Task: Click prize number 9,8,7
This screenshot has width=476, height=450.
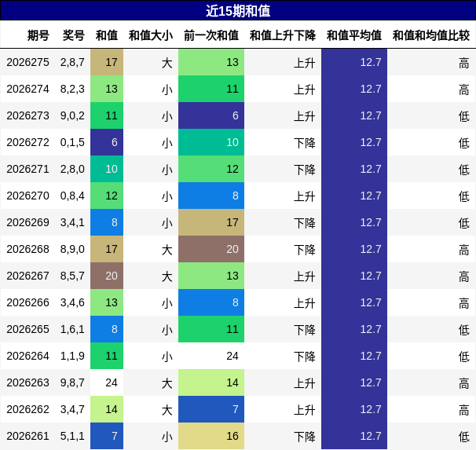Action: (x=72, y=382)
